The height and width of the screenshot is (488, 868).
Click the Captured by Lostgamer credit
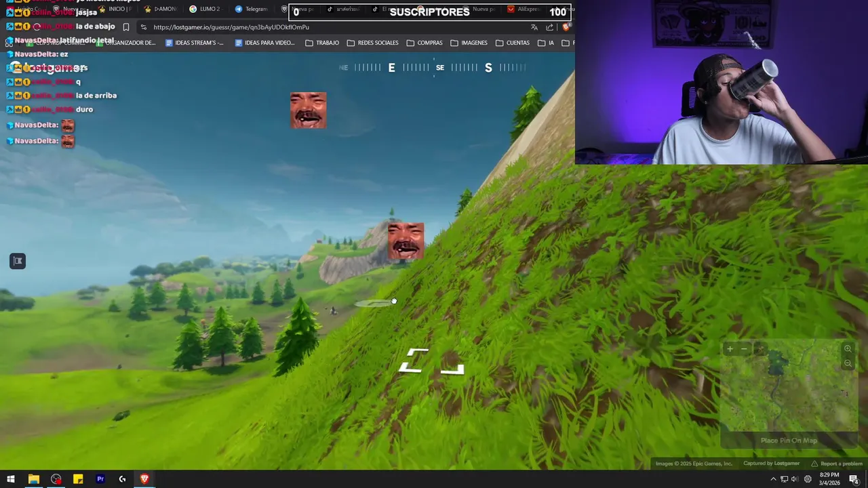pos(771,464)
